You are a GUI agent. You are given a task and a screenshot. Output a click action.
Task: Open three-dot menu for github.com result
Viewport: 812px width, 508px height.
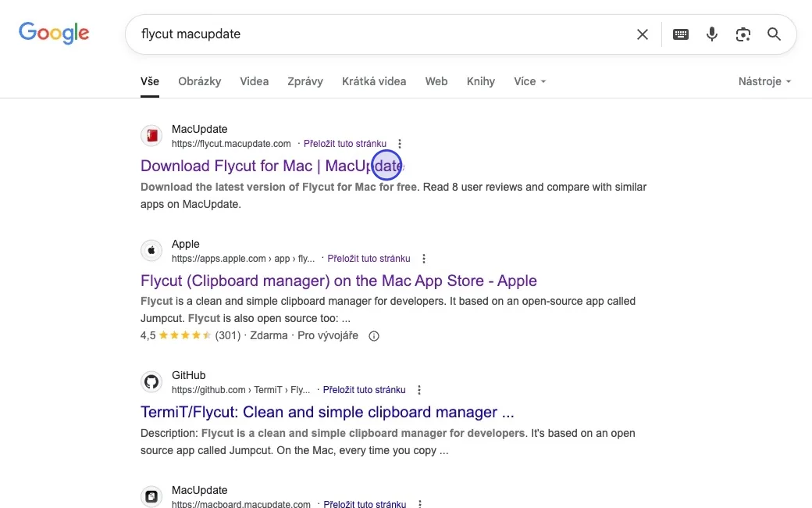419,390
